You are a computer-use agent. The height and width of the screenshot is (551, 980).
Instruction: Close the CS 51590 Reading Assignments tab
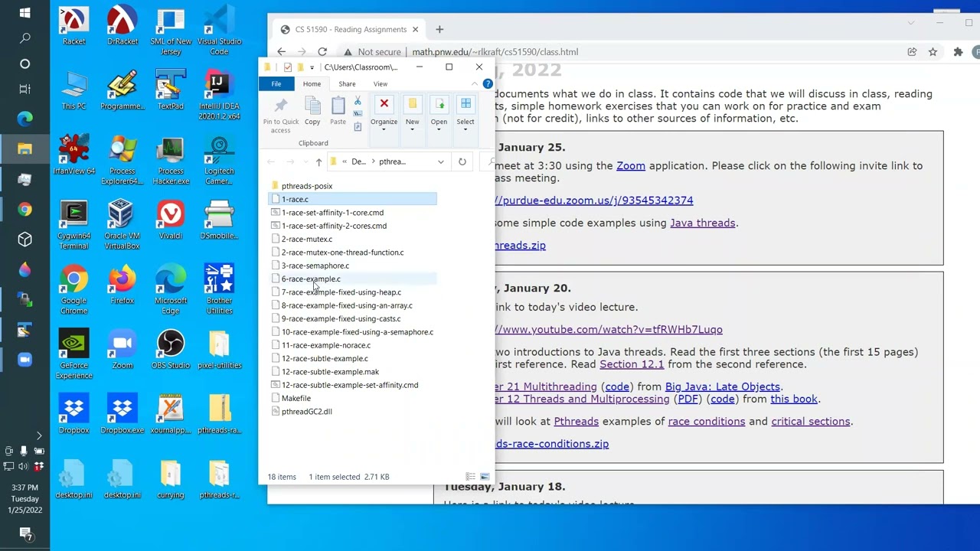pyautogui.click(x=415, y=29)
